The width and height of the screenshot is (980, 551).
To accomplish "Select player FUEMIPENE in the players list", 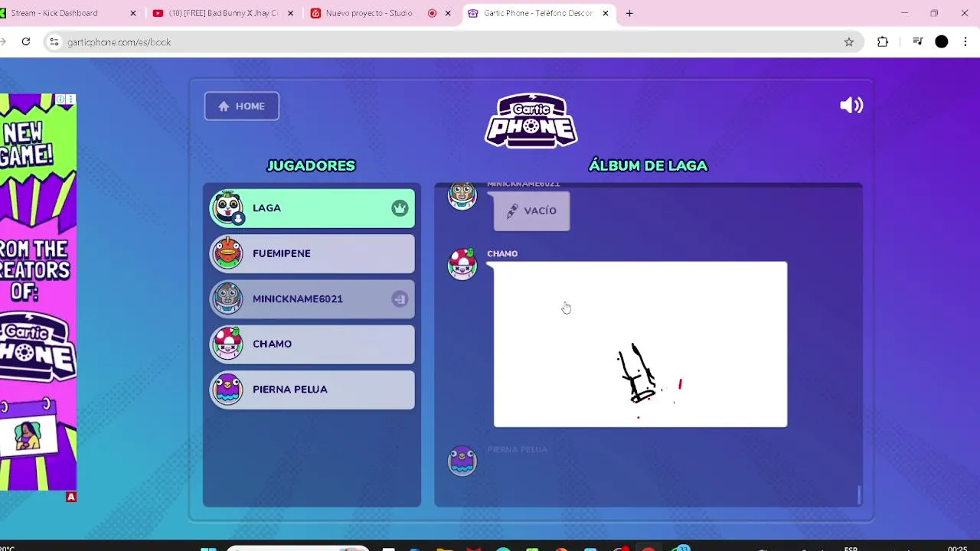I will 312,253.
